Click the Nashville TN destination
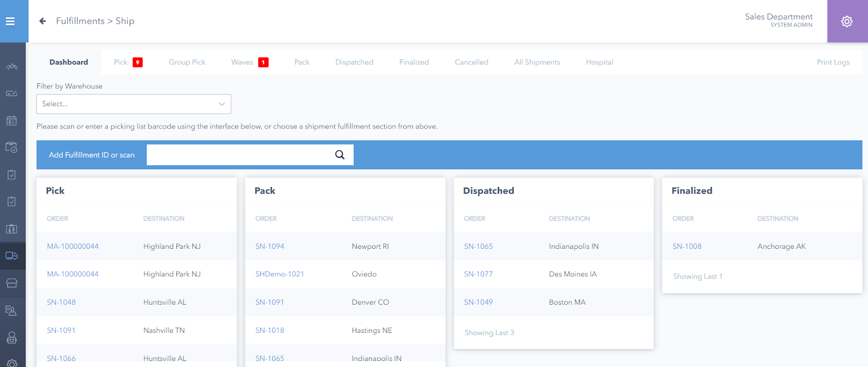The height and width of the screenshot is (367, 868). [164, 331]
